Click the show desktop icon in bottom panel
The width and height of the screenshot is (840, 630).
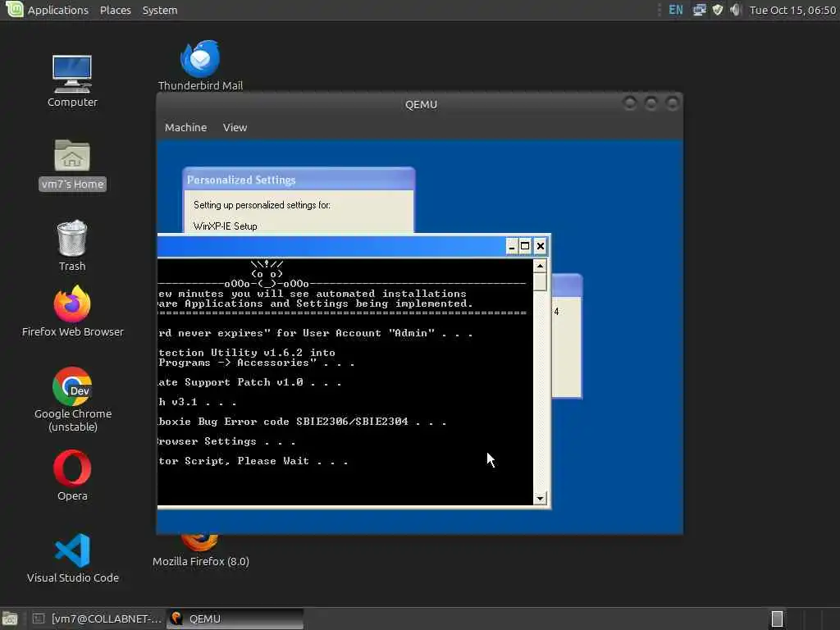point(10,619)
